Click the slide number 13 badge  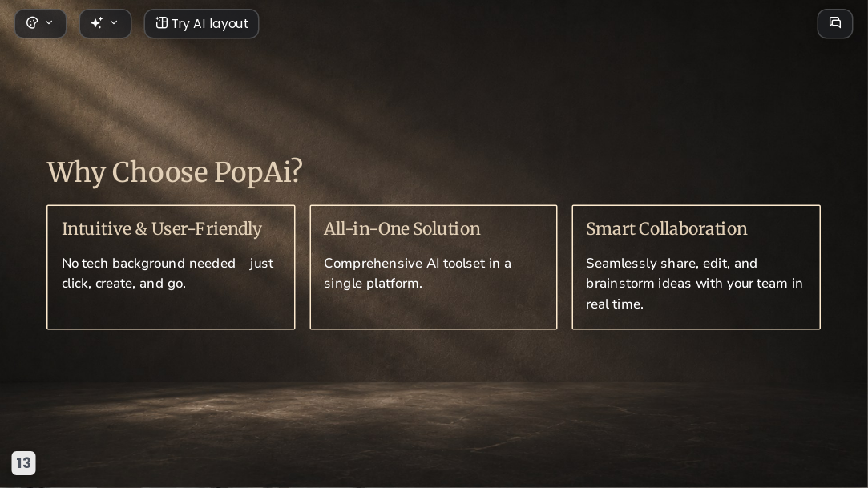[x=23, y=463]
